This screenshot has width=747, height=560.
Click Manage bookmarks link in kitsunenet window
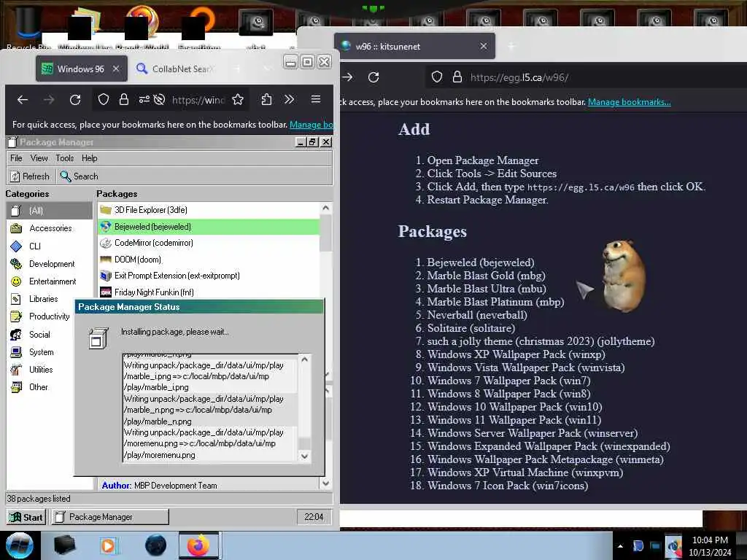pos(630,102)
